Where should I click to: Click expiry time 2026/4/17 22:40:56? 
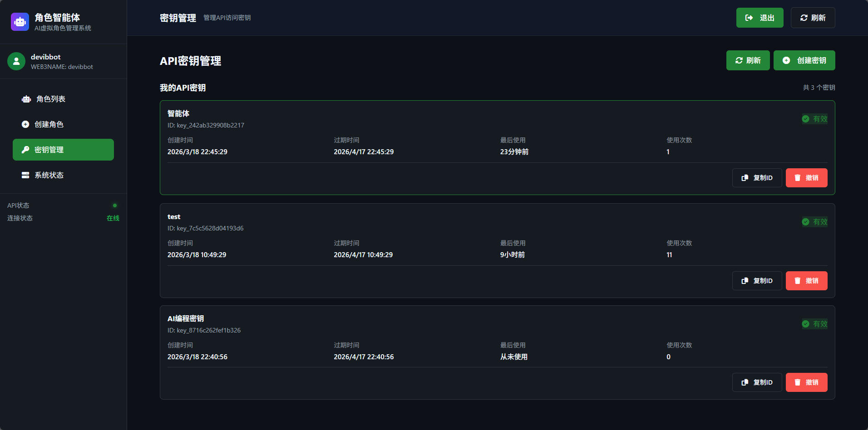[364, 357]
